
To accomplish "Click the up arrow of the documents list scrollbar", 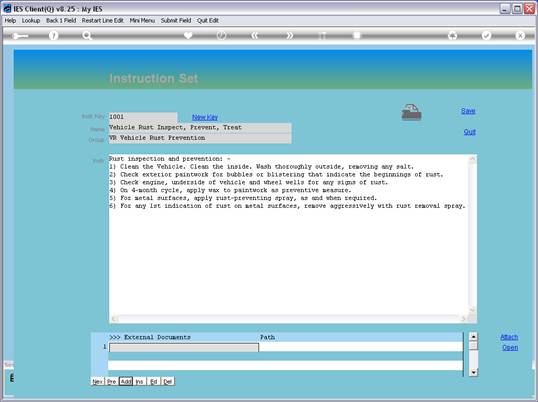I will 473,337.
